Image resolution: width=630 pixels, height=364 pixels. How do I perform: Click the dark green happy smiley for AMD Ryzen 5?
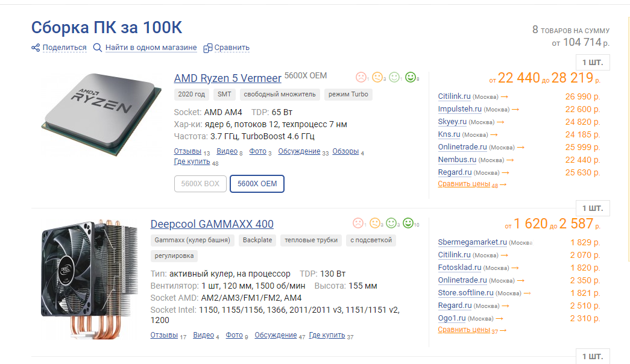410,77
